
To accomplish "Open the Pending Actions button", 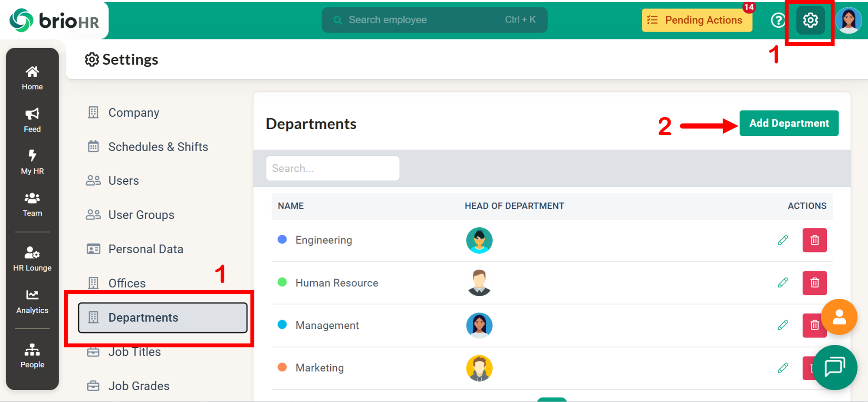I will tap(697, 20).
